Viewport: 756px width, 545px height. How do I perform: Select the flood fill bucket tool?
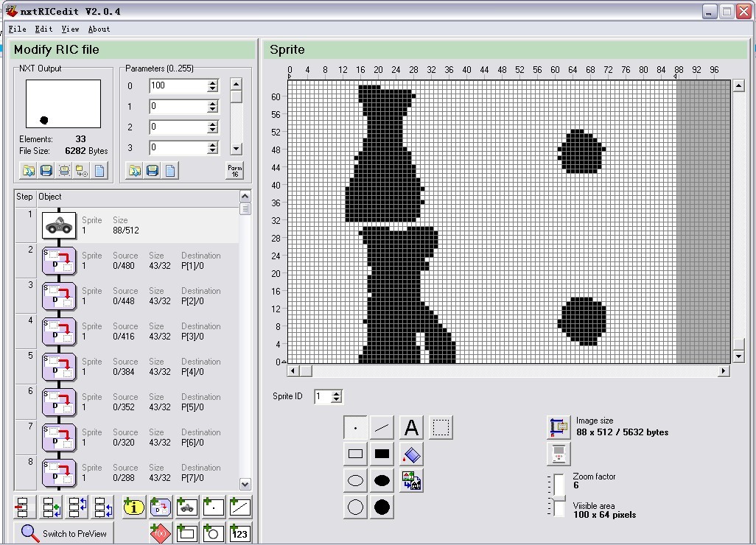(411, 454)
